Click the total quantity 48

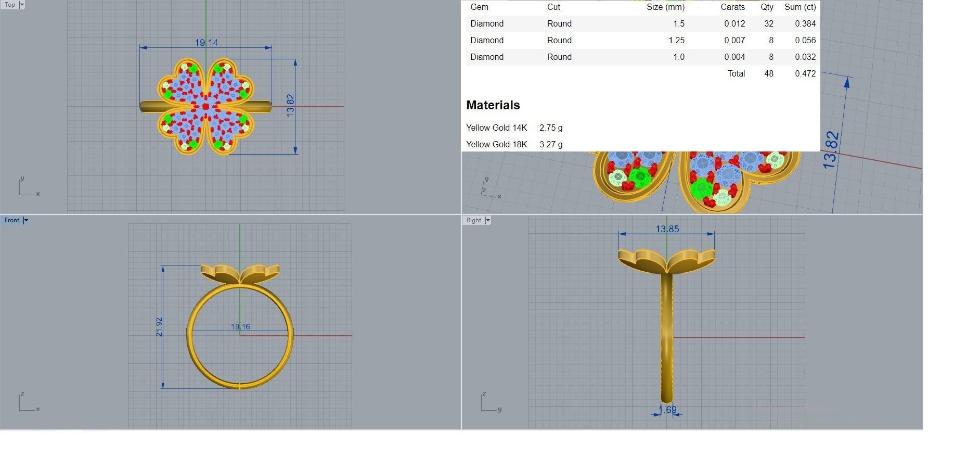769,74
